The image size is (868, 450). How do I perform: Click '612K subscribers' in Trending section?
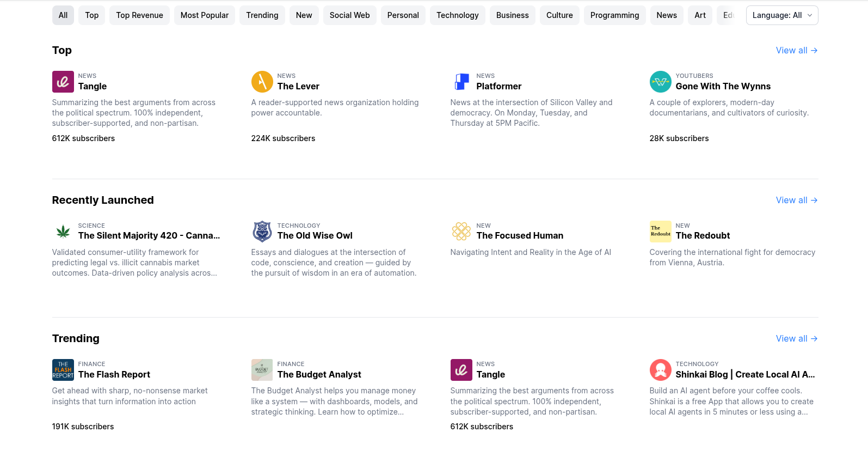tap(482, 427)
